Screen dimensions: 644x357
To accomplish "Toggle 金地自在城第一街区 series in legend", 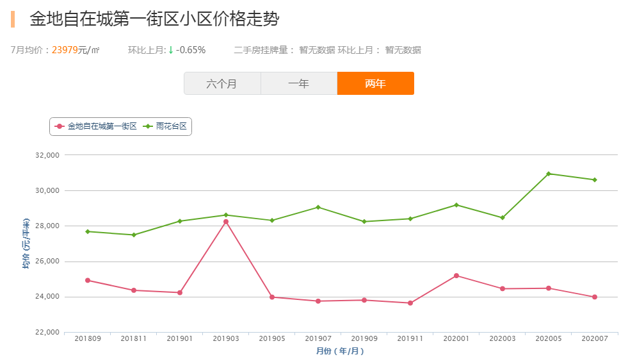I will tap(95, 126).
